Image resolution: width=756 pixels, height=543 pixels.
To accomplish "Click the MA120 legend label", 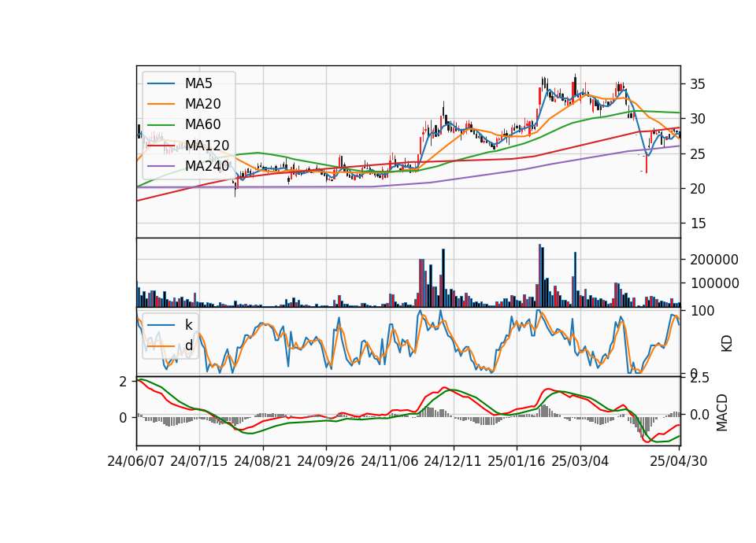I will click(207, 146).
